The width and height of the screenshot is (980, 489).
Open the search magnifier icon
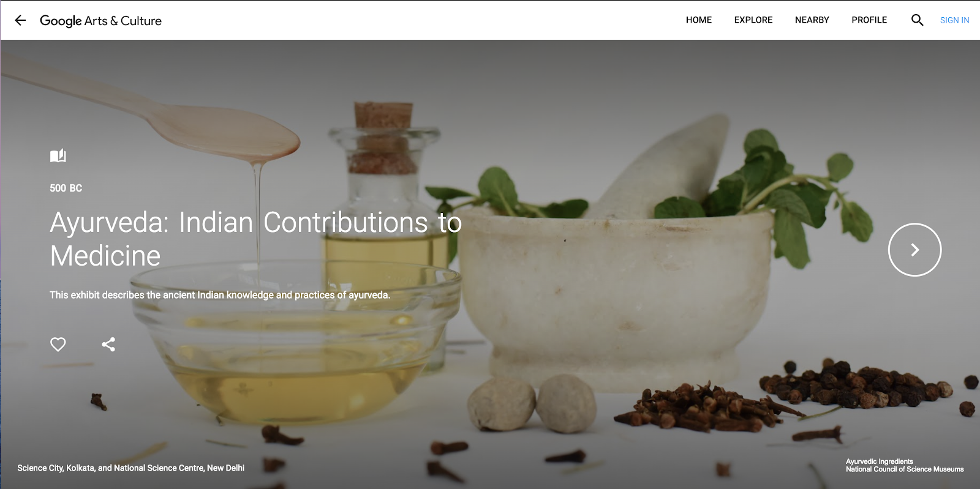tap(917, 20)
